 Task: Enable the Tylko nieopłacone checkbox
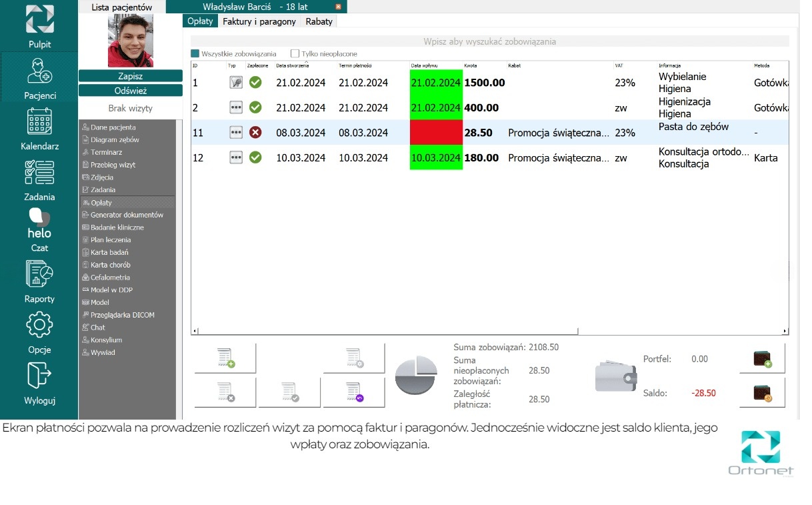pyautogui.click(x=295, y=54)
